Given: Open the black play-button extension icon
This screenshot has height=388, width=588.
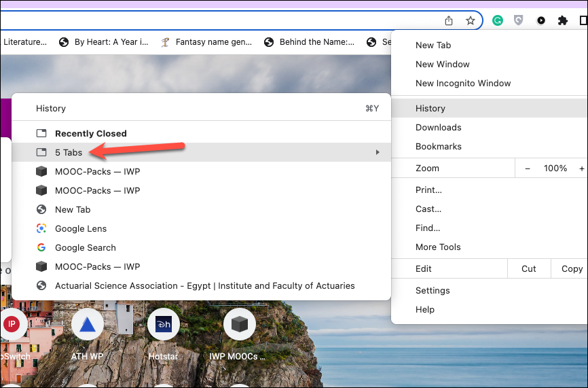Looking at the screenshot, I should point(540,20).
